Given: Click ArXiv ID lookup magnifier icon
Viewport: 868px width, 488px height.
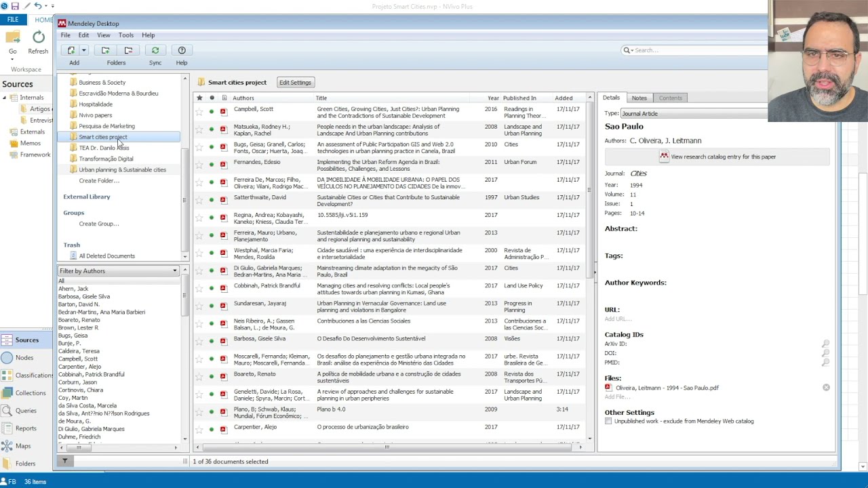Looking at the screenshot, I should click(x=825, y=344).
